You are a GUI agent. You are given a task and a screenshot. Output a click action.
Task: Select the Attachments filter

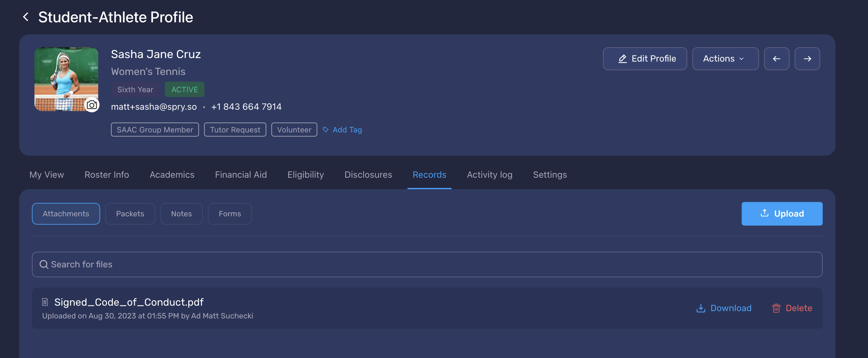[66, 214]
